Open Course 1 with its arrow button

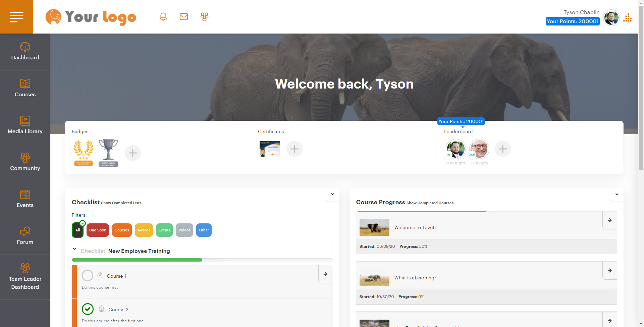pos(325,274)
